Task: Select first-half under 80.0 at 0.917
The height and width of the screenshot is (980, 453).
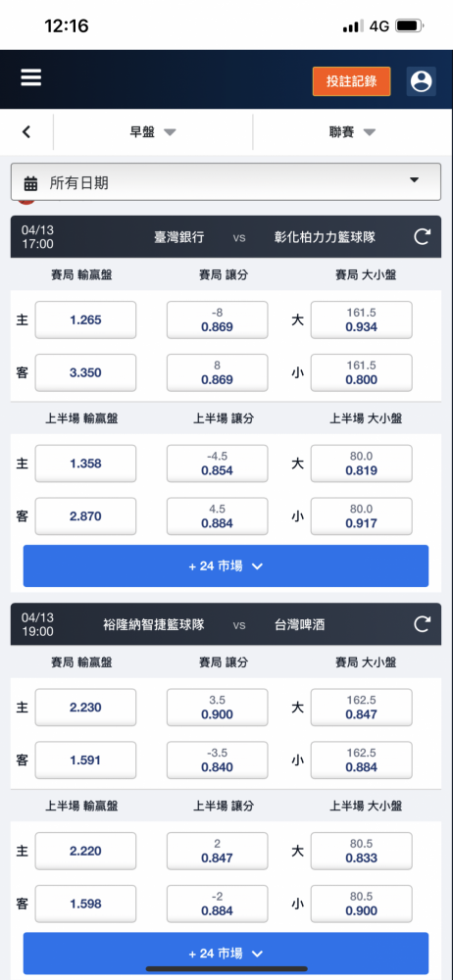Action: coord(362,516)
